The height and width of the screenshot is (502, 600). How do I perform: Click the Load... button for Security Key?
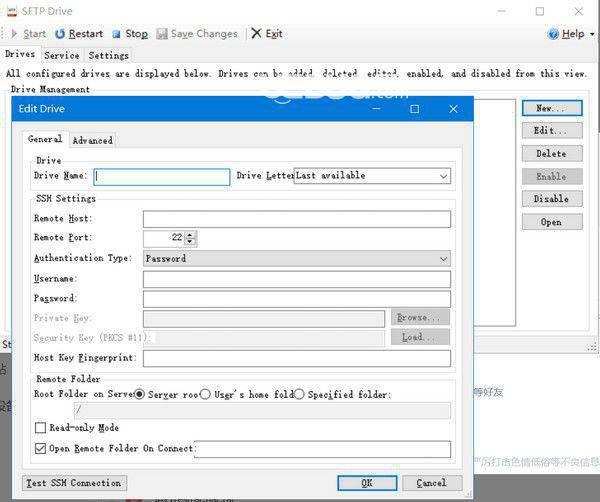421,337
